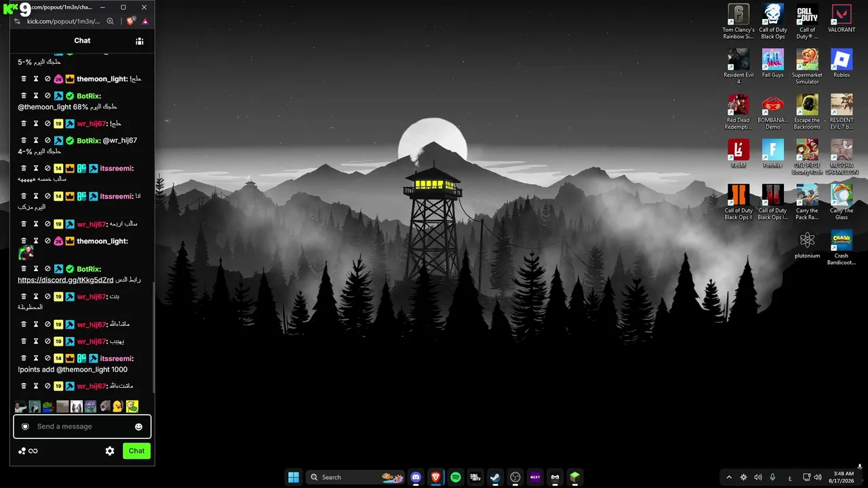The image size is (868, 488).
Task: Timeout BotRix on the '@wr_hij67' reply
Action: (x=36, y=141)
